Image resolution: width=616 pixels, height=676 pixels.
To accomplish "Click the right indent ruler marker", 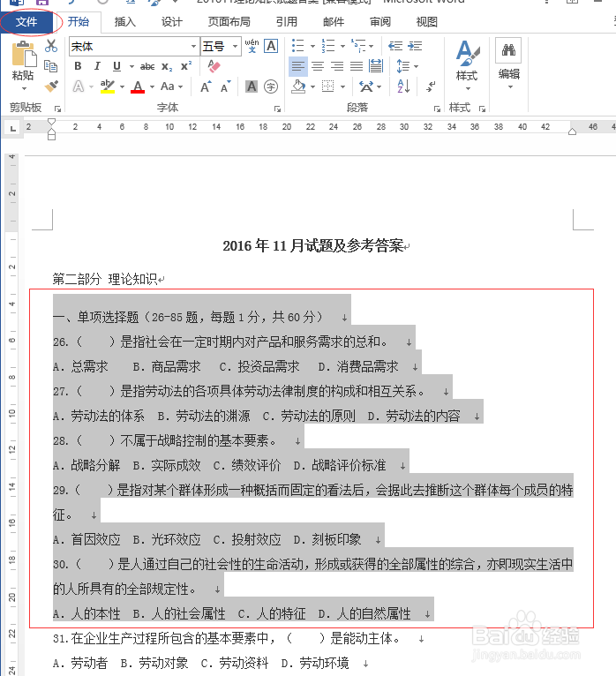I will (572, 131).
